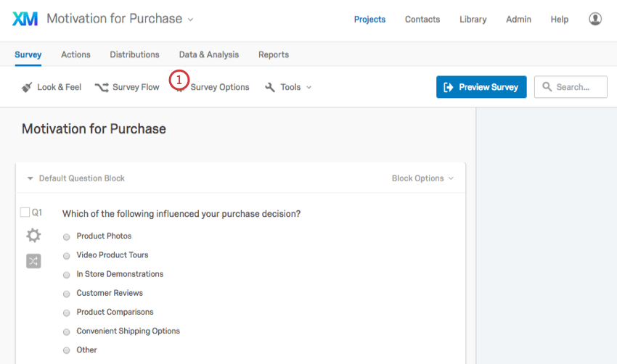The image size is (617, 364).
Task: Open the Block Options dropdown
Action: pos(422,178)
